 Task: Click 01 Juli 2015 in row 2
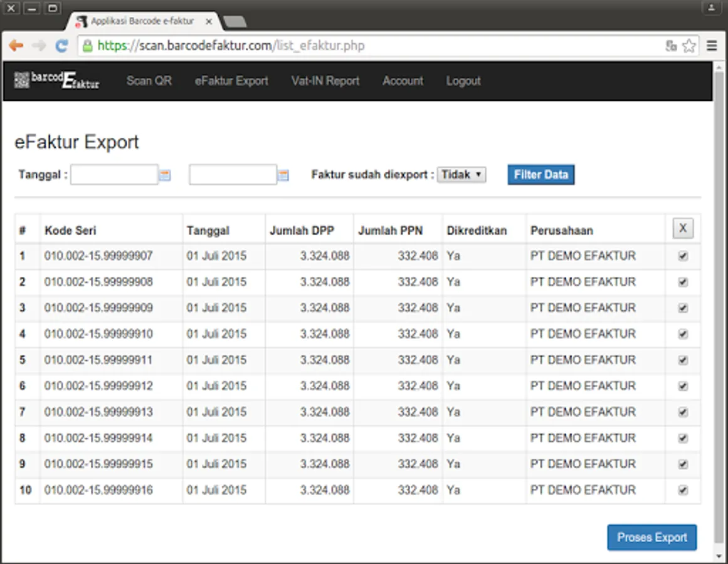pyautogui.click(x=216, y=282)
